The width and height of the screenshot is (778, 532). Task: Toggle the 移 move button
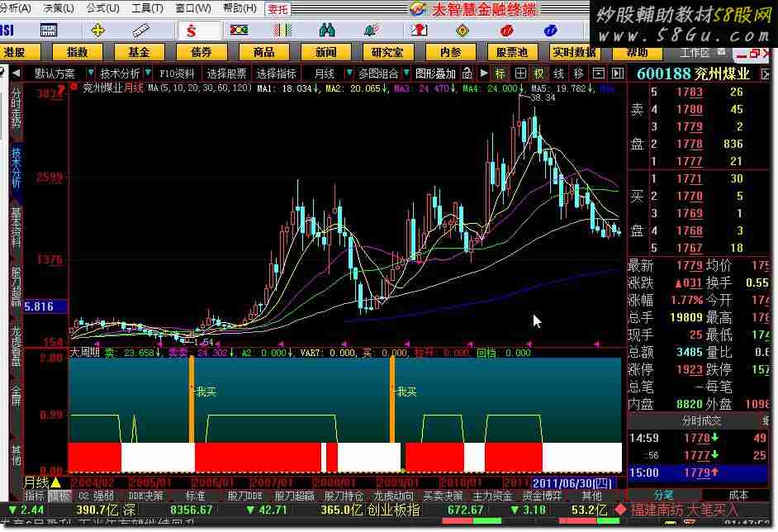point(578,74)
